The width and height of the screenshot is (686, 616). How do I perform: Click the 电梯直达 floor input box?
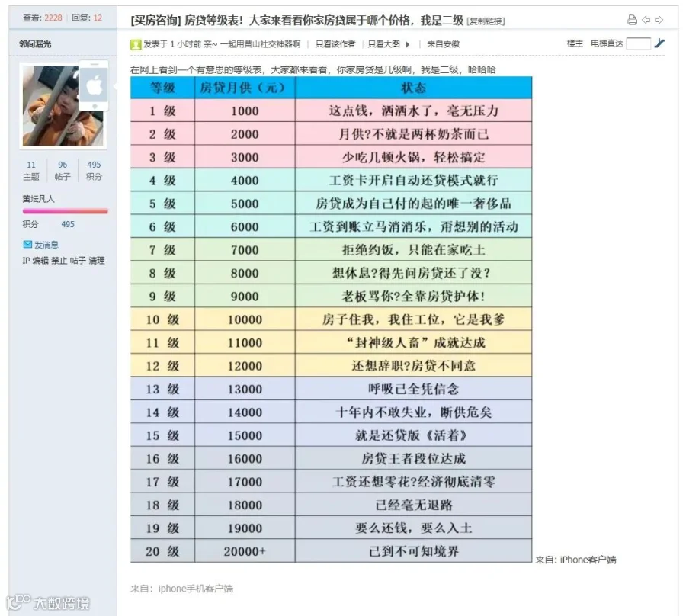pos(638,43)
